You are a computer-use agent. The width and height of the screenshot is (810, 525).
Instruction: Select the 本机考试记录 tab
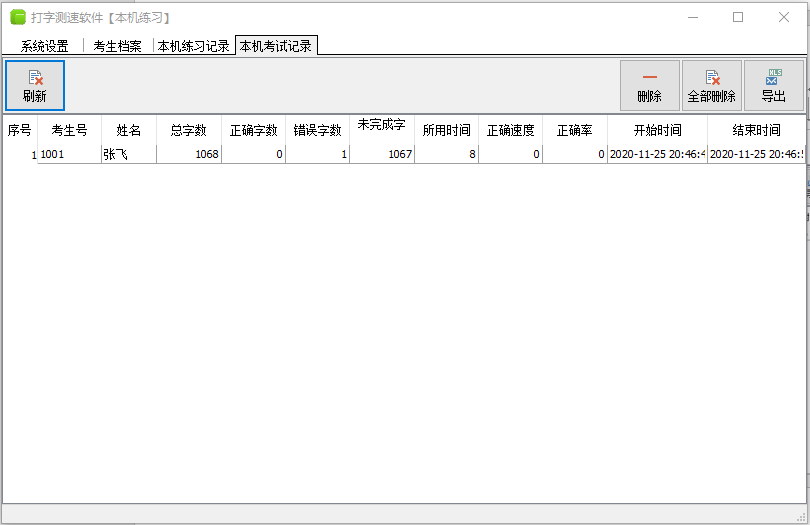tap(275, 46)
